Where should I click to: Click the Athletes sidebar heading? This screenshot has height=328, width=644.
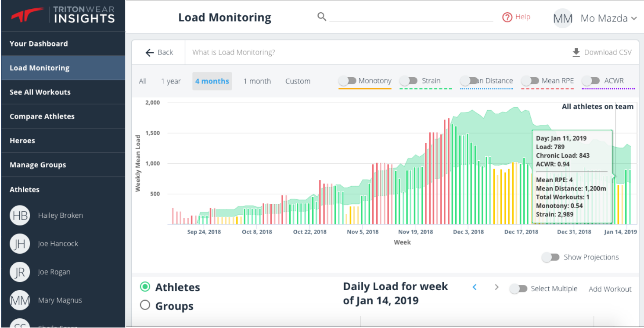coord(25,190)
